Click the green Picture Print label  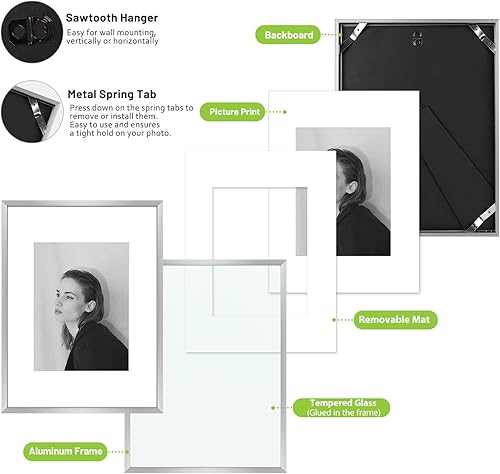pos(233,112)
